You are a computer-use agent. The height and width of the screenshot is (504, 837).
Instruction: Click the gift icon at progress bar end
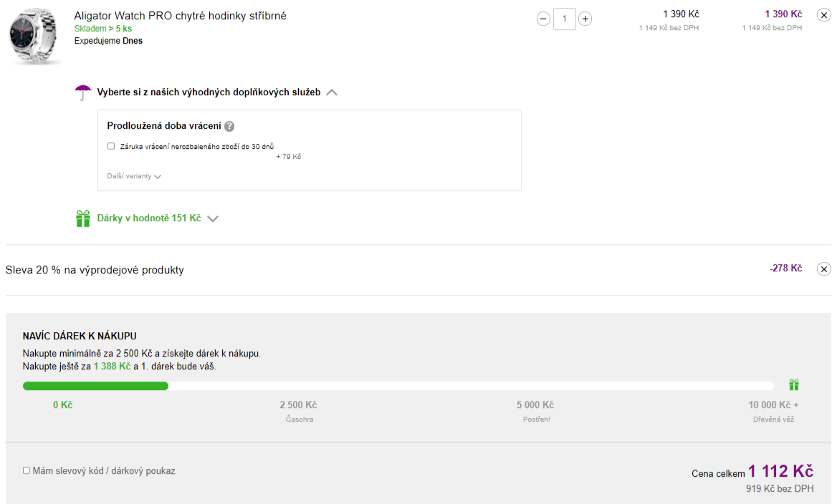point(794,384)
